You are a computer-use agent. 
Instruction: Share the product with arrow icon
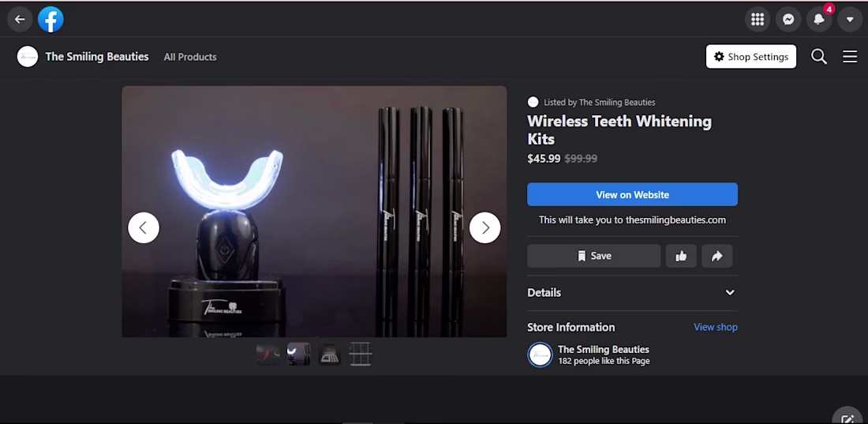pos(716,256)
